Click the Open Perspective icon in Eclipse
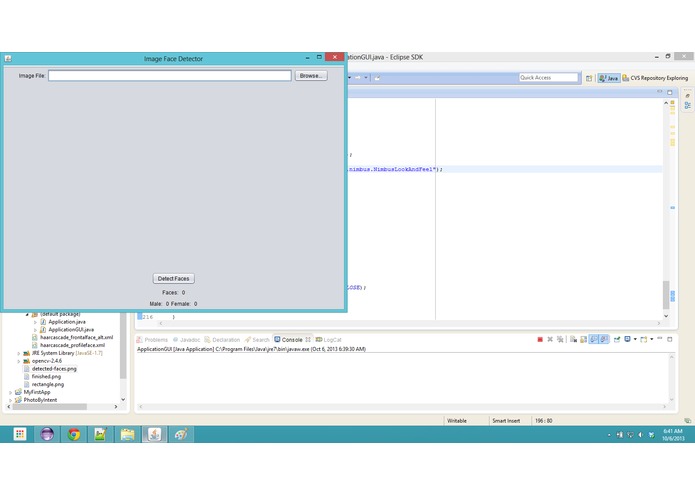Image resolution: width=695 pixels, height=494 pixels. coord(589,78)
